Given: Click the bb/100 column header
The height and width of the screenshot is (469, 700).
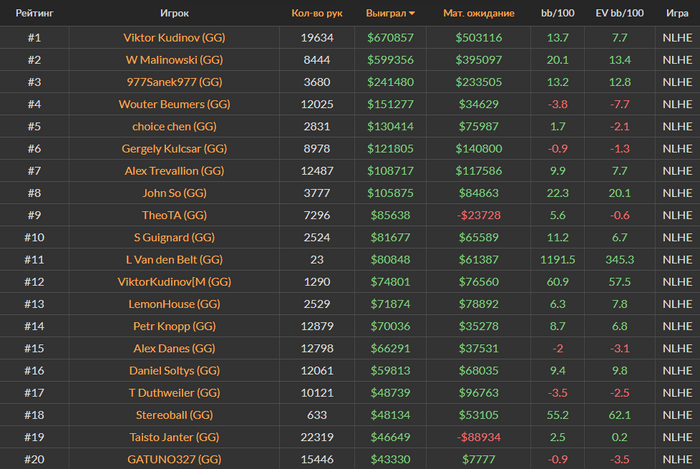Looking at the screenshot, I should tap(558, 14).
